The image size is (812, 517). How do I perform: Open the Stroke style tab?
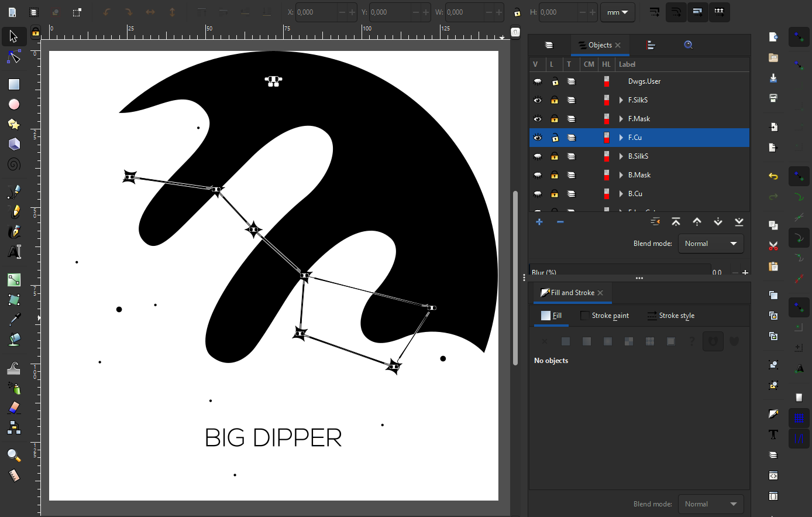tap(670, 316)
